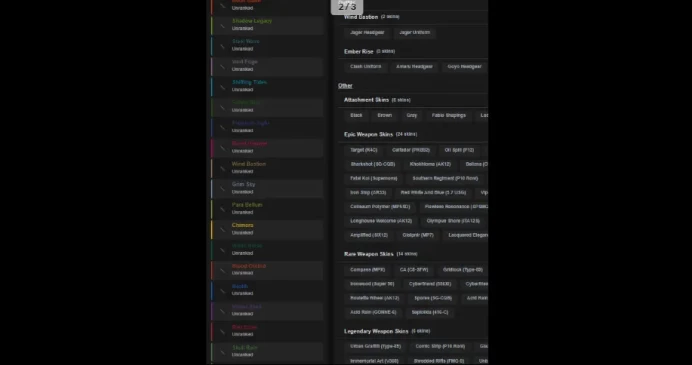Open the underlined Other section heading
Image resolution: width=692 pixels, height=365 pixels.
345,86
